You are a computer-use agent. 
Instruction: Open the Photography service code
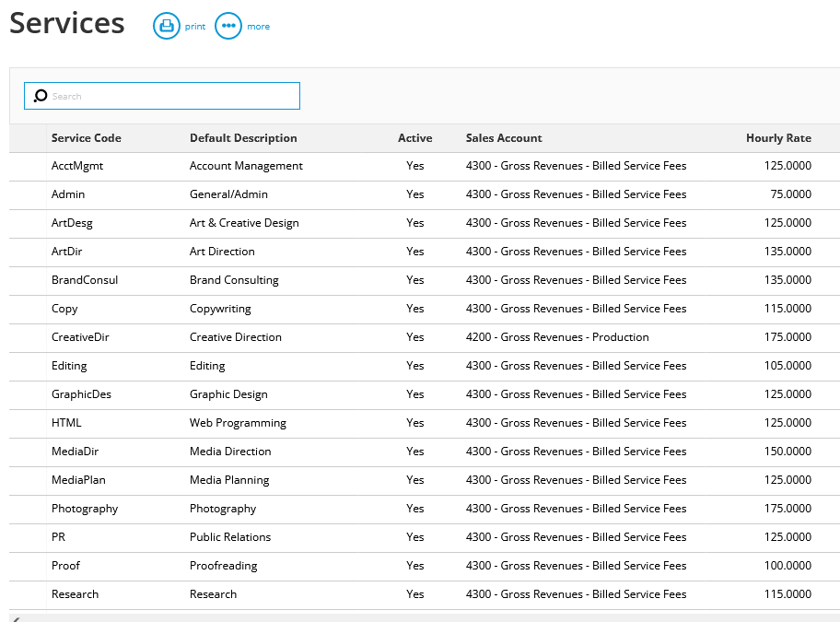tap(85, 509)
